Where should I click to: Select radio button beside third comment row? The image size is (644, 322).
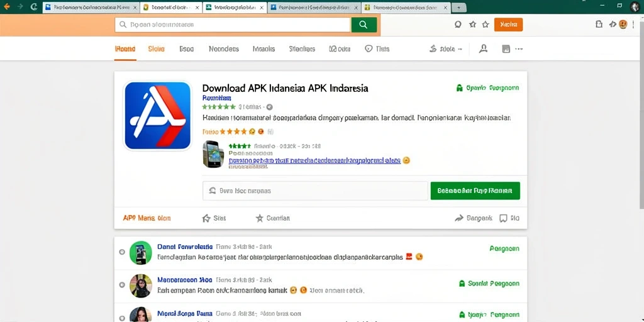[x=122, y=318]
